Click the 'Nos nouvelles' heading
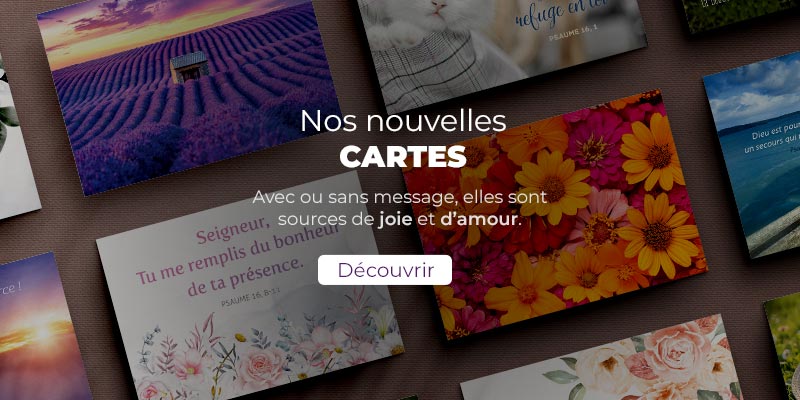This screenshot has width=800, height=400. pos(403,121)
